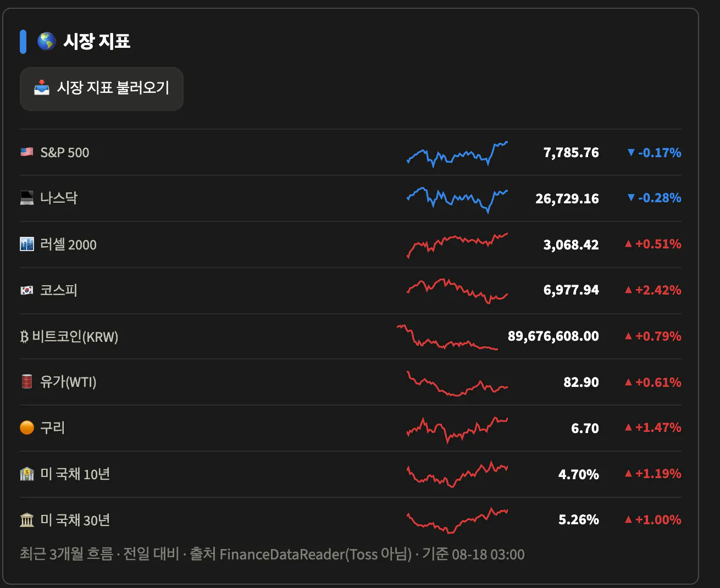The width and height of the screenshot is (720, 588).
Task: Click the oil barrel icon for 유가(WTI)
Action: click(x=27, y=381)
